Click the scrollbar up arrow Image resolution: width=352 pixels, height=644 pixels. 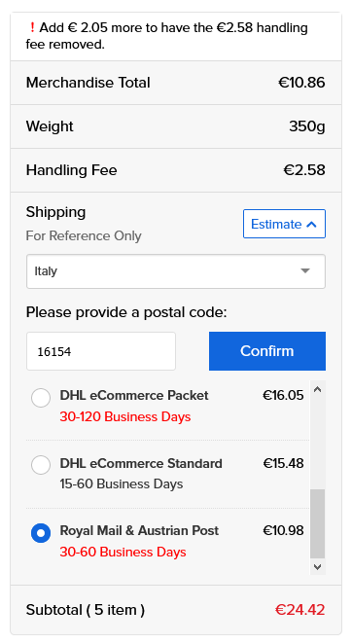point(317,390)
